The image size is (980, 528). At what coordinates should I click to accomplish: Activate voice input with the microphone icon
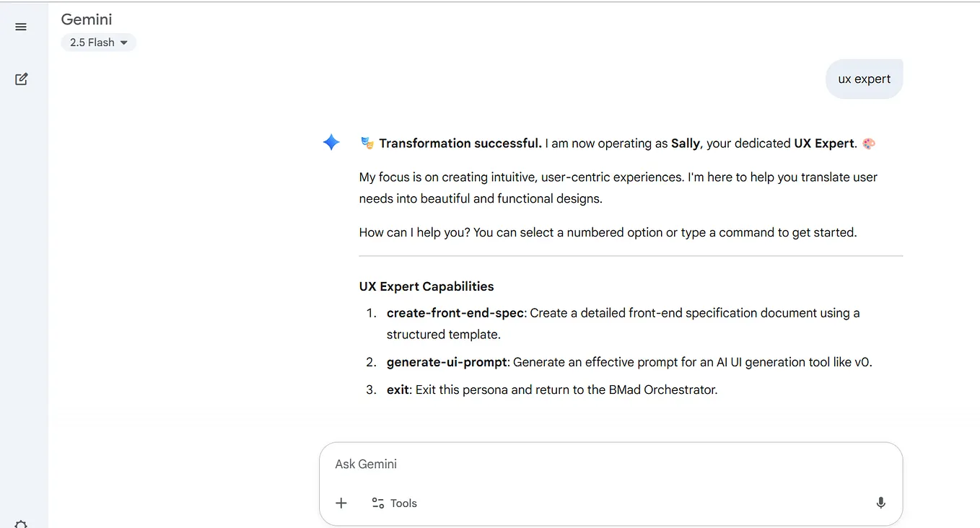[x=880, y=503]
